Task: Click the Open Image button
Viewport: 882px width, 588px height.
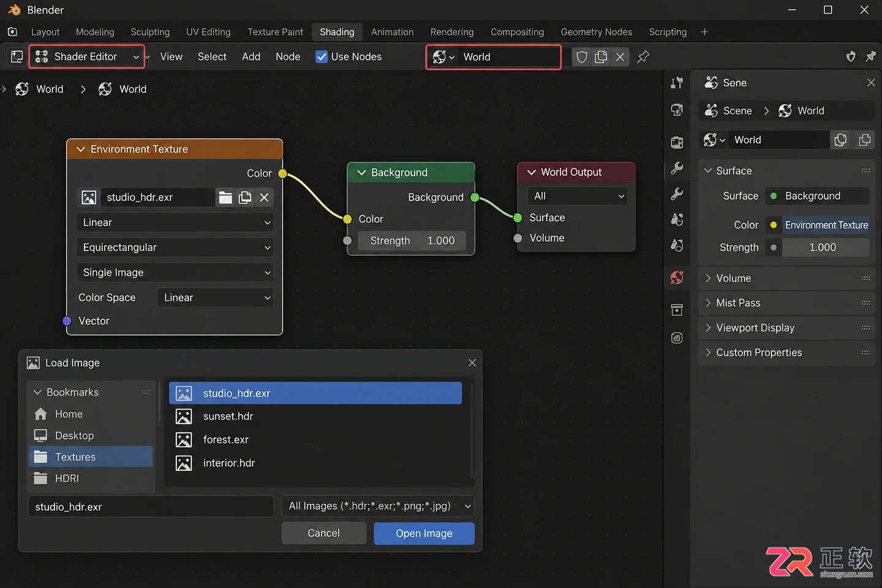Action: (424, 533)
